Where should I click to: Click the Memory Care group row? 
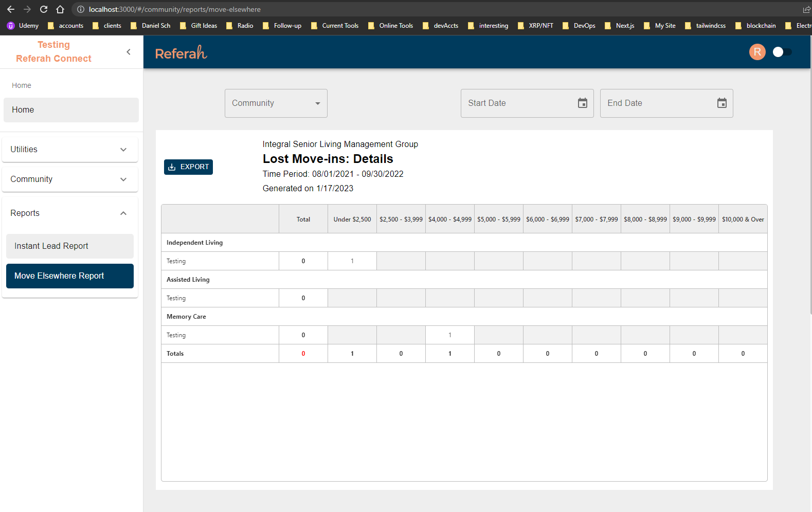pyautogui.click(x=464, y=317)
